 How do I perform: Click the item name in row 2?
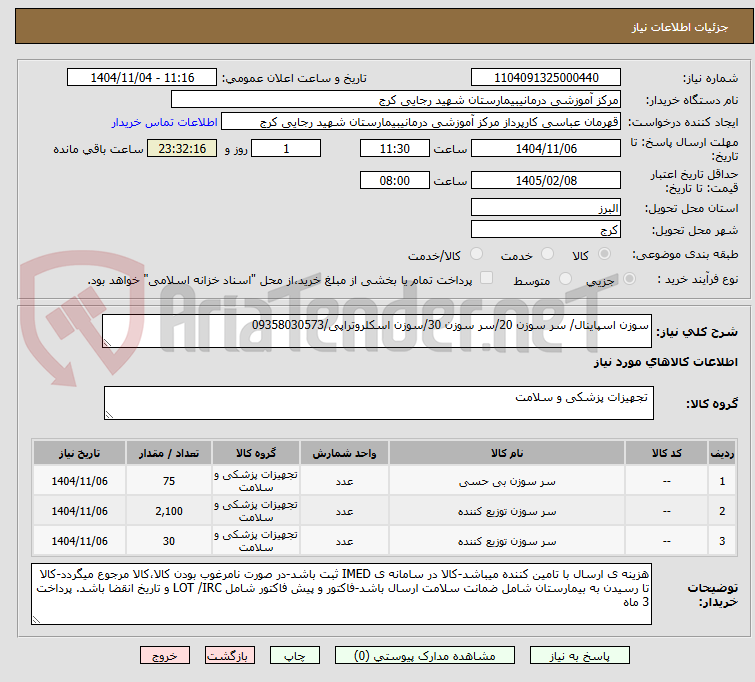507,512
